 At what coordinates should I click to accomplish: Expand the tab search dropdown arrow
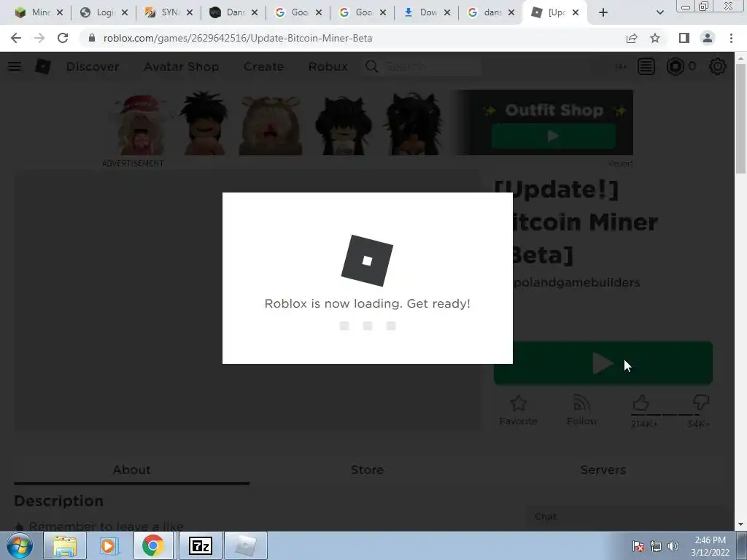point(659,12)
